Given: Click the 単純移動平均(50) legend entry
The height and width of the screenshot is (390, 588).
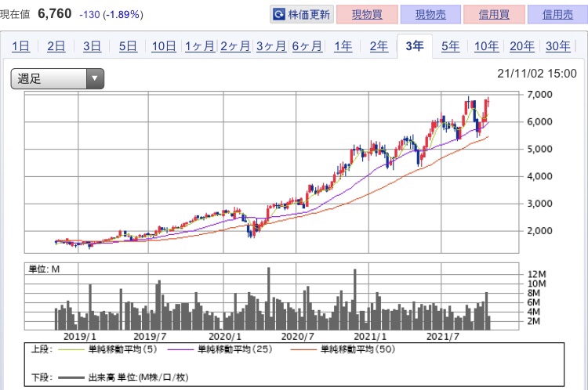Looking at the screenshot, I should pos(343,349).
